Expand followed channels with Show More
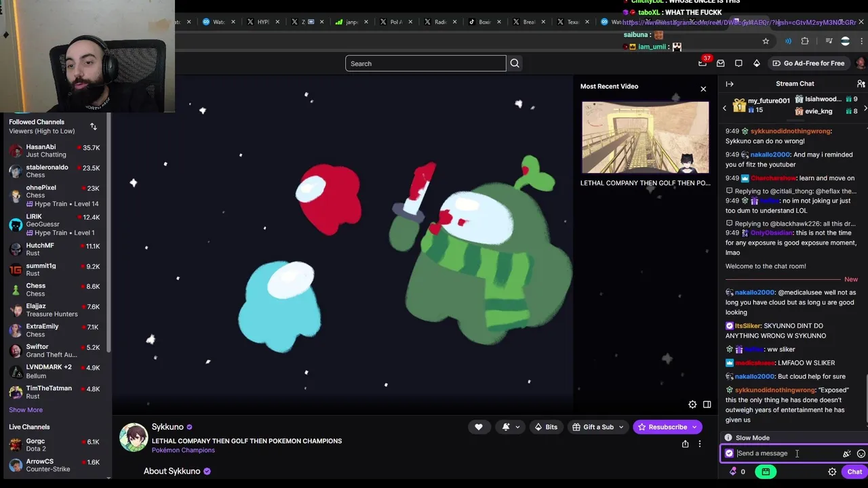Image resolution: width=868 pixels, height=488 pixels. coord(26,410)
